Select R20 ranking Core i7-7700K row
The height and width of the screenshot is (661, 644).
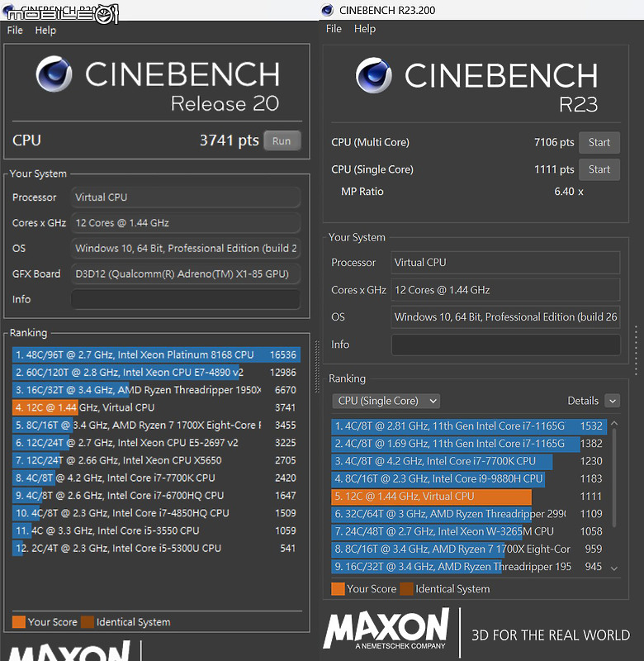point(156,478)
